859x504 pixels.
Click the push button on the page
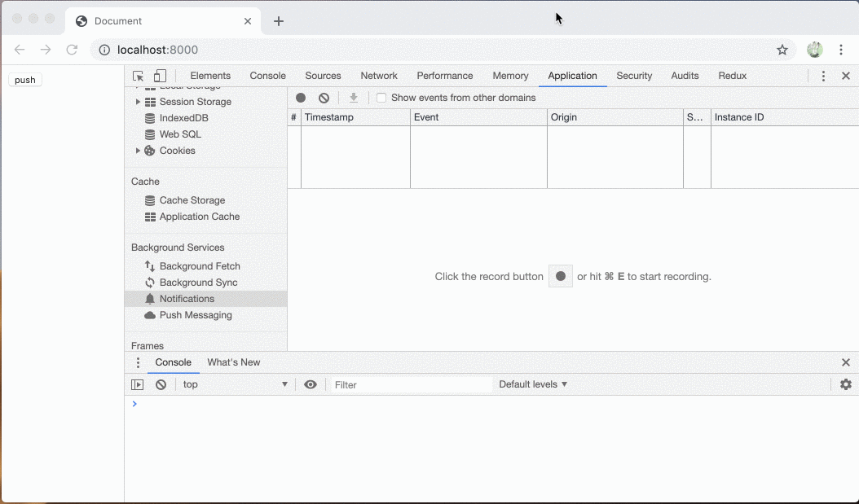(25, 80)
